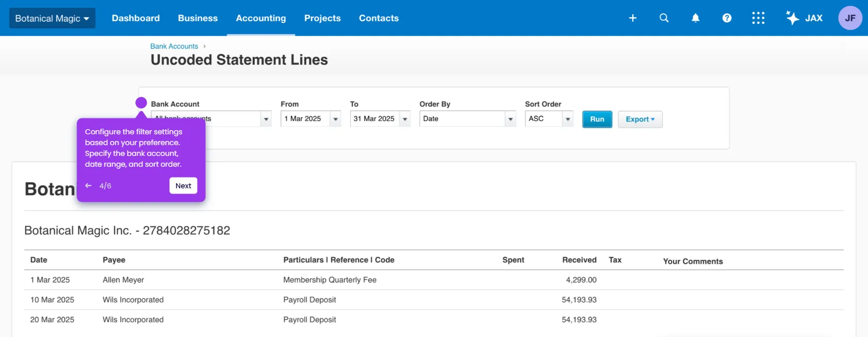Open the plus quick-create icon
Screen dimensions: 868x337
[633, 18]
